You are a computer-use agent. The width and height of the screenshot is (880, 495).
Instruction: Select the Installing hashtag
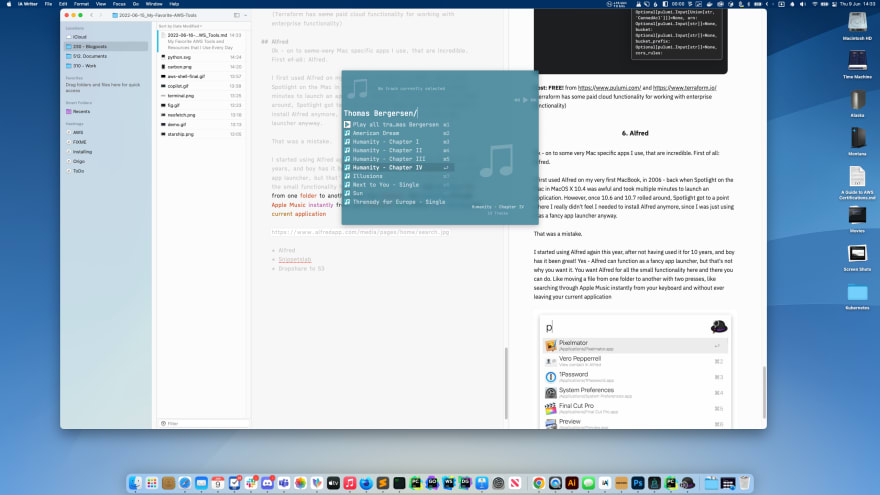point(106,152)
